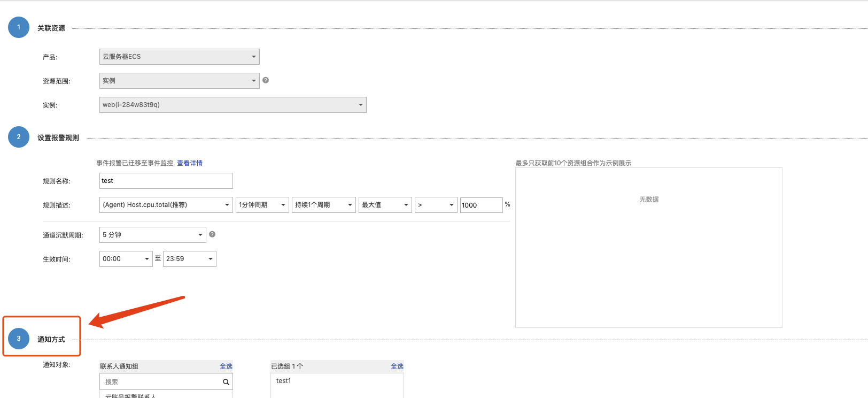This screenshot has width=868, height=398.
Task: Click the 无数据 text in preview panel
Action: coord(649,200)
